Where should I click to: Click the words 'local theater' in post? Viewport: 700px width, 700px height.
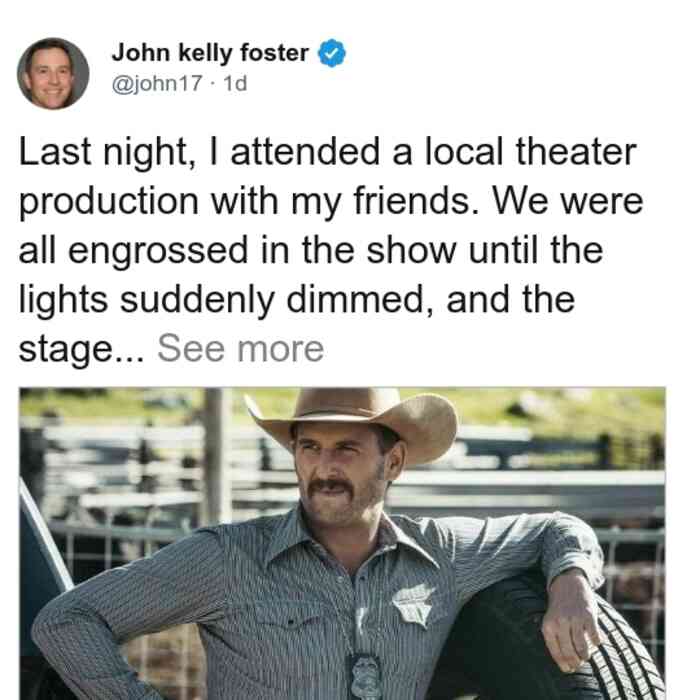coord(530,152)
